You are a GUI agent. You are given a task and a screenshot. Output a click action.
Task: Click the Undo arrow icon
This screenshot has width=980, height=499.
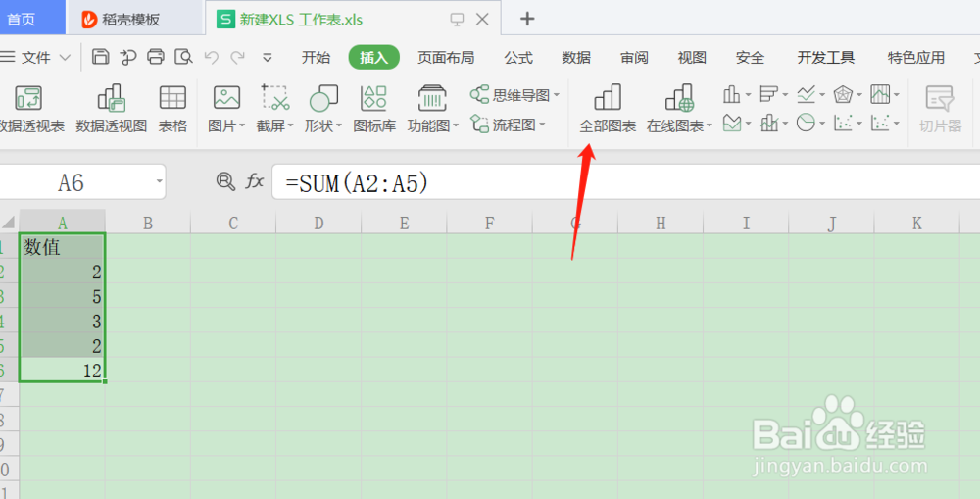[212, 58]
